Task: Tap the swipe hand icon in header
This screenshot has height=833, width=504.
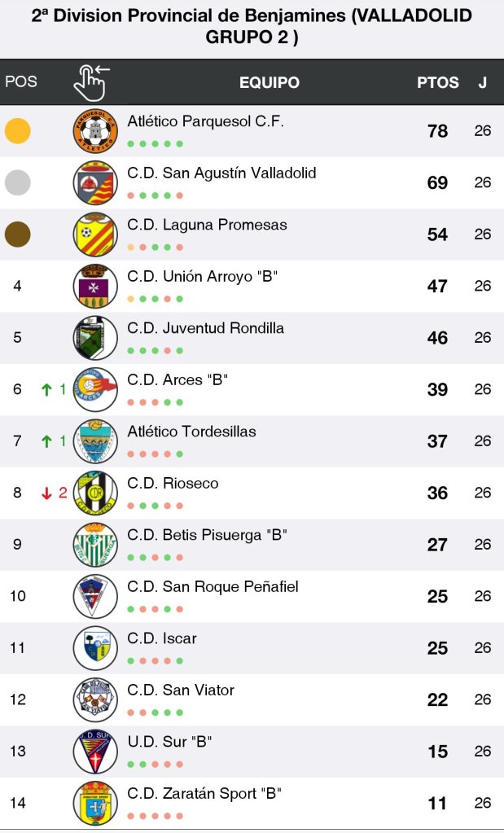Action: pyautogui.click(x=91, y=81)
